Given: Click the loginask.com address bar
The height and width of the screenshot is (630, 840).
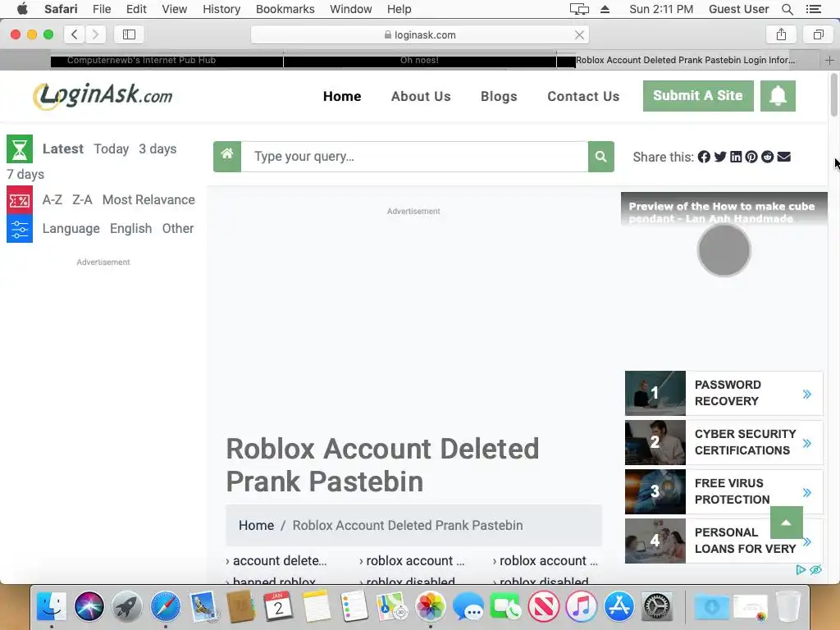Looking at the screenshot, I should (419, 34).
